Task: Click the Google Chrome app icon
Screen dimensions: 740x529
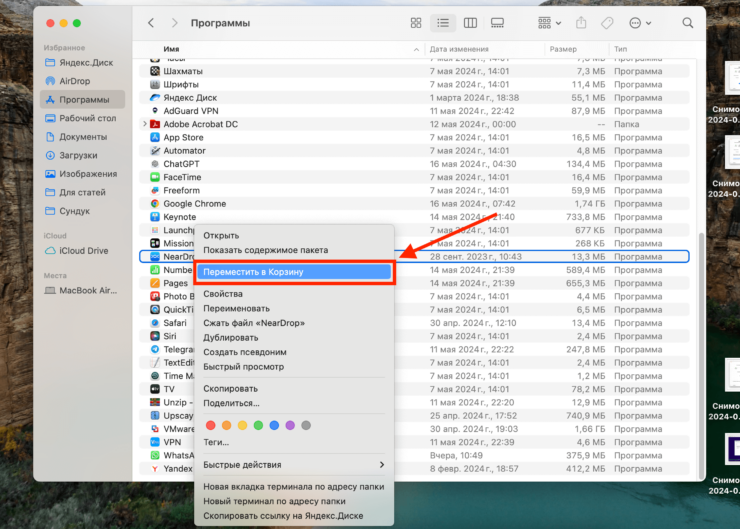Action: tap(155, 204)
